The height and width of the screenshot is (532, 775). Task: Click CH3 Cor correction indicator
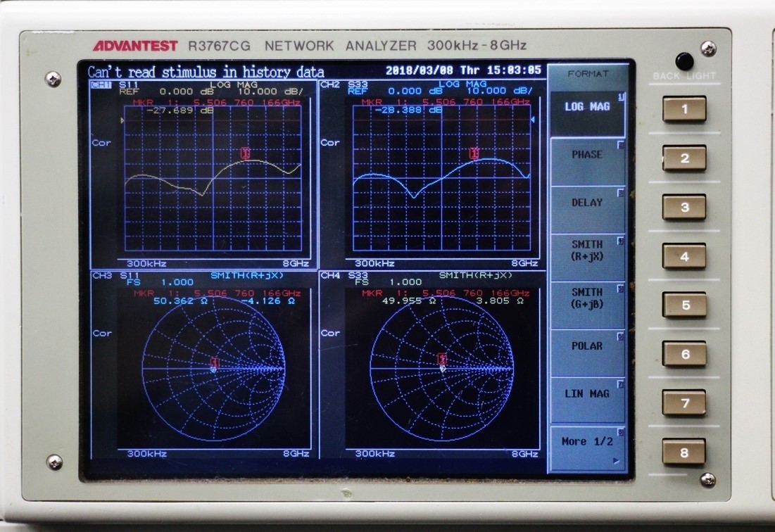pos(102,334)
